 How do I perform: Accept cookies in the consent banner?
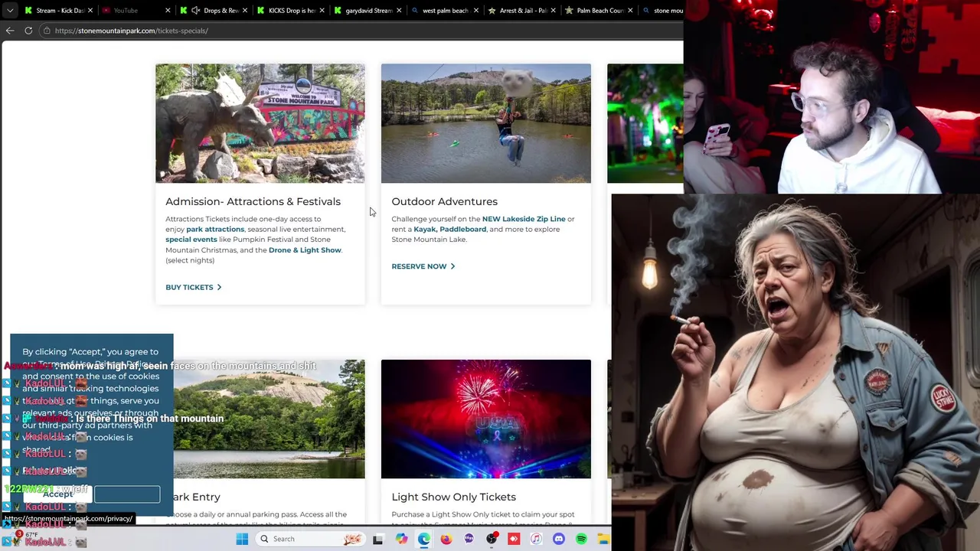pyautogui.click(x=57, y=494)
